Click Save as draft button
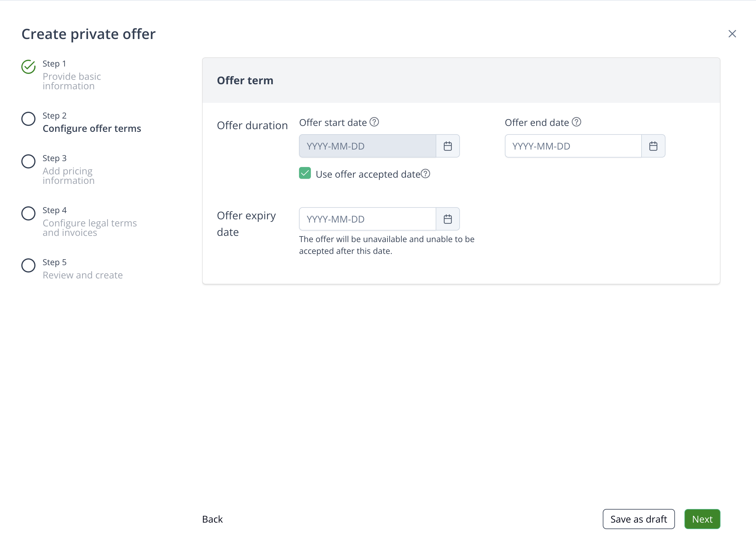The image size is (756, 548). (x=638, y=519)
